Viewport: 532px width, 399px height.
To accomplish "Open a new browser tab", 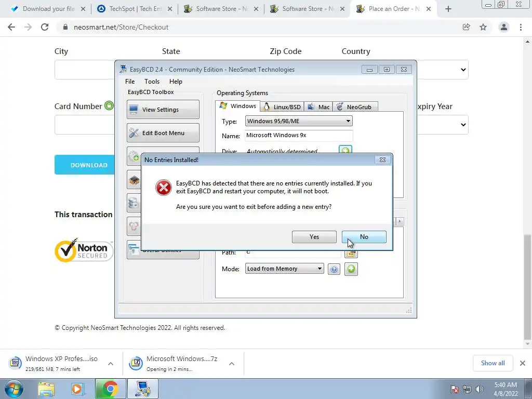I will (448, 9).
